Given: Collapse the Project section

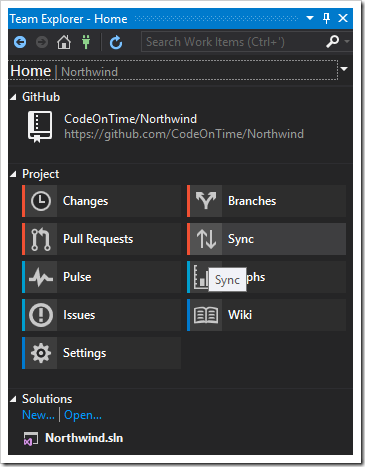Looking at the screenshot, I should 13,174.
